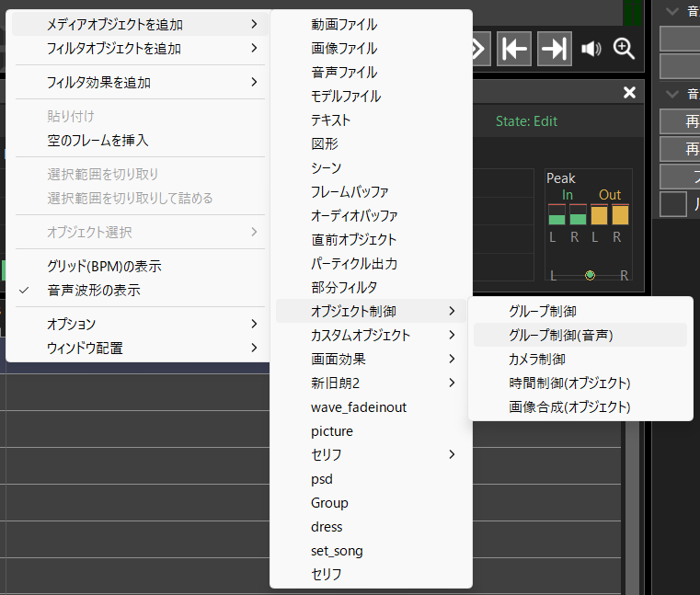This screenshot has width=700, height=595.
Task: Expand the カスタムオブジェクト submenu
Action: [x=371, y=336]
